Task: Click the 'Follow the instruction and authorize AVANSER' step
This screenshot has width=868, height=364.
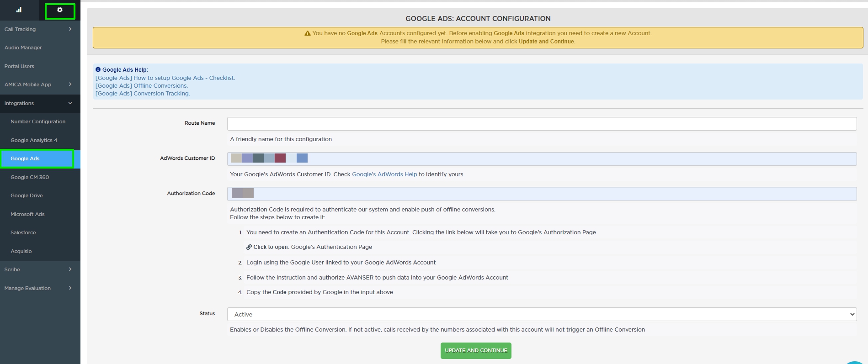Action: coord(377,278)
